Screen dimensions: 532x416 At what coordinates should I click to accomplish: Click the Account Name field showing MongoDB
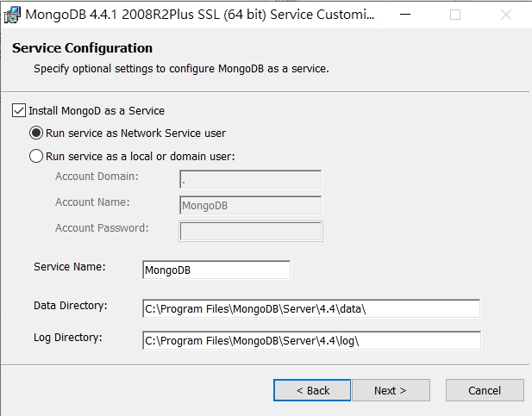point(250,206)
